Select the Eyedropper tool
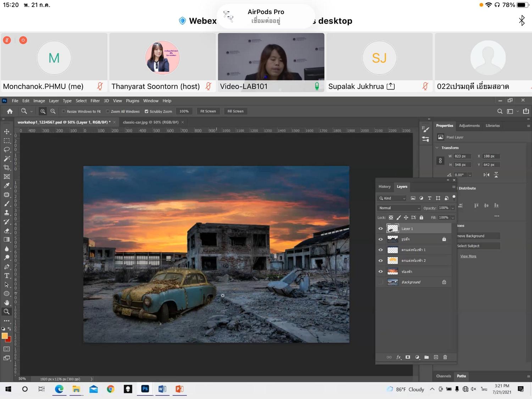The image size is (532, 399). click(x=7, y=185)
